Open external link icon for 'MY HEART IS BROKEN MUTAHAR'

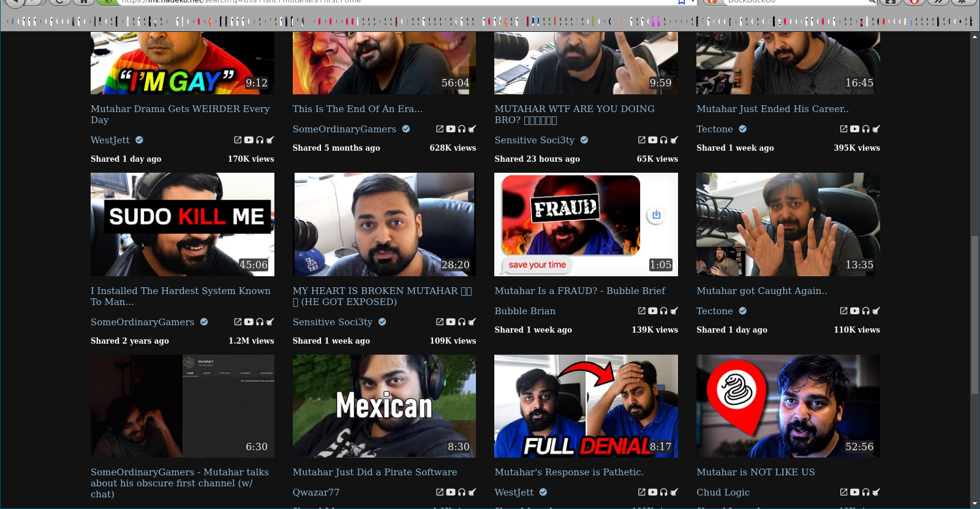tap(440, 322)
